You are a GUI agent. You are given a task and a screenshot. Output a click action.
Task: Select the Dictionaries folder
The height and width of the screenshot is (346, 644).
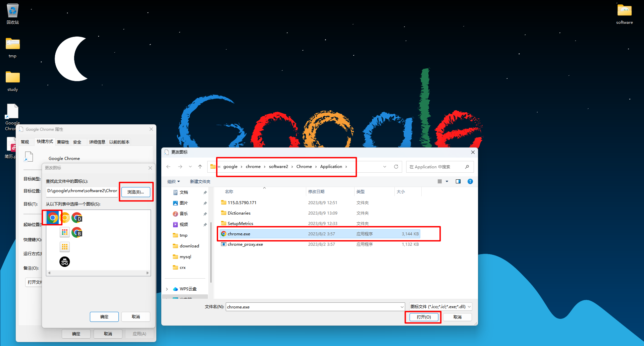tap(320, 213)
